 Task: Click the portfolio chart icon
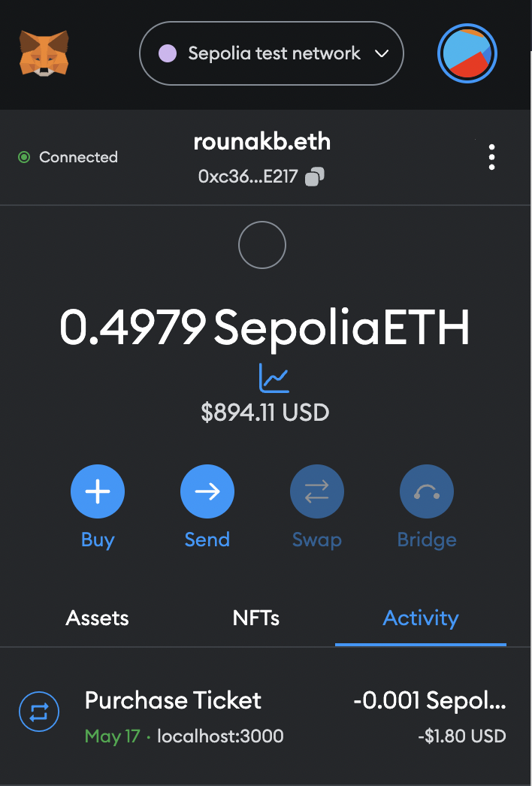(274, 378)
